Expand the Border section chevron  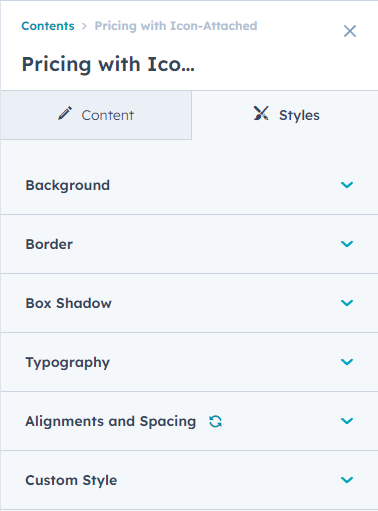click(347, 244)
